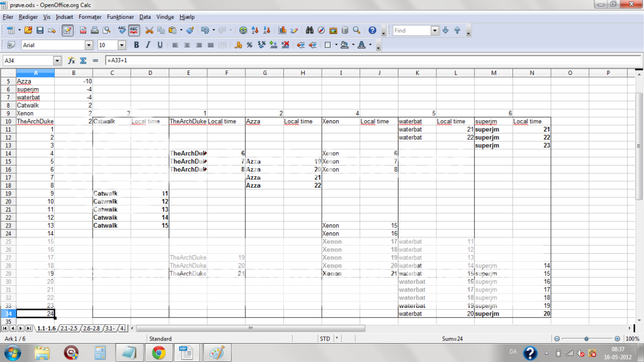
Task: Find next with down arrow
Action: coord(446,30)
